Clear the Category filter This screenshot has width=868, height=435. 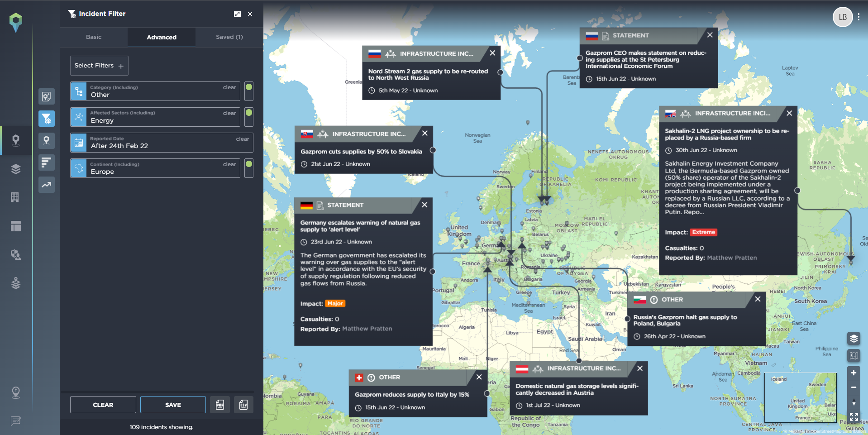(x=229, y=87)
